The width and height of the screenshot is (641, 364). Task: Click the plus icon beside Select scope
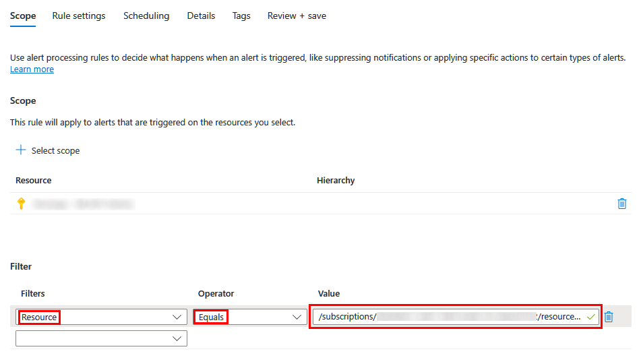[21, 150]
